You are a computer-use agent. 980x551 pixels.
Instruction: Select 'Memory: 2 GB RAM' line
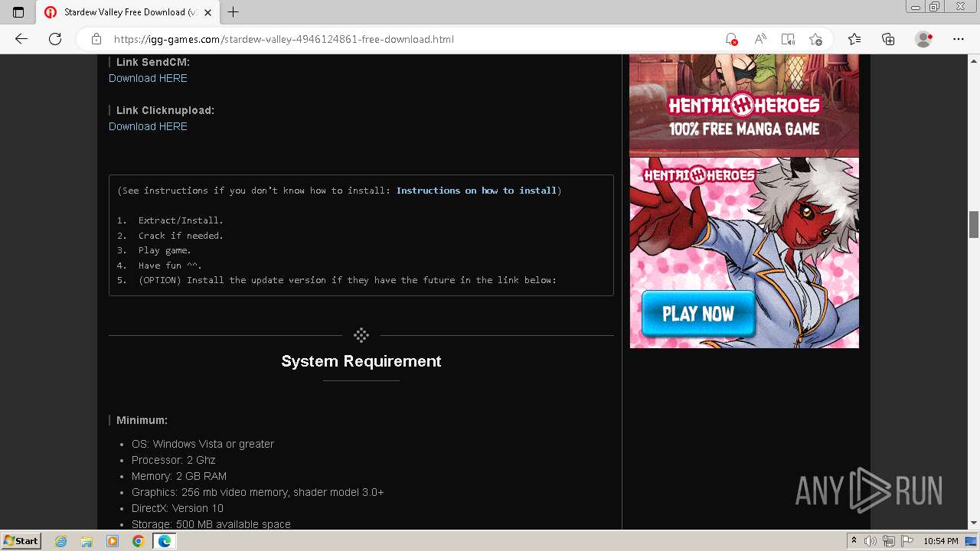[x=179, y=476]
